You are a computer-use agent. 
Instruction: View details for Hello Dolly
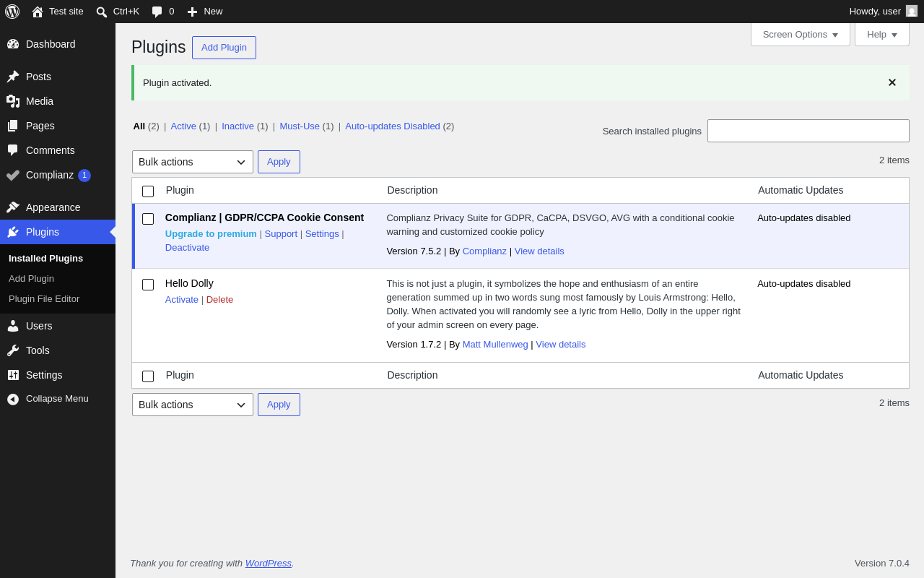tap(561, 344)
